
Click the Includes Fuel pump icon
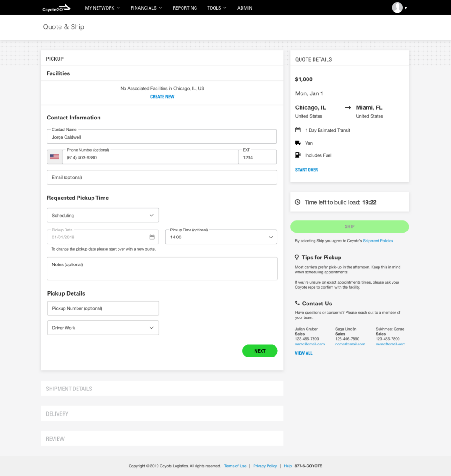[298, 155]
